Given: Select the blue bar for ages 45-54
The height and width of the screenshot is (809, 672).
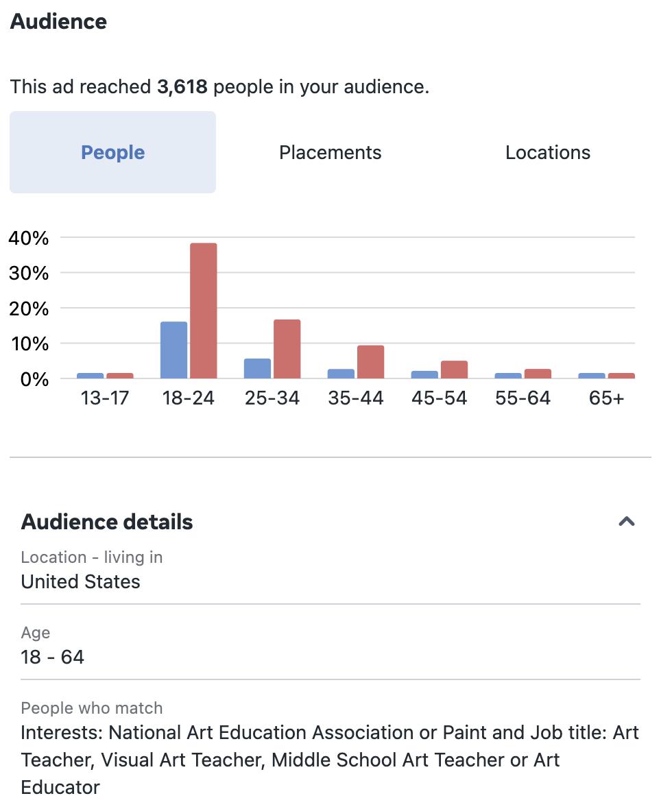Looking at the screenshot, I should (424, 374).
